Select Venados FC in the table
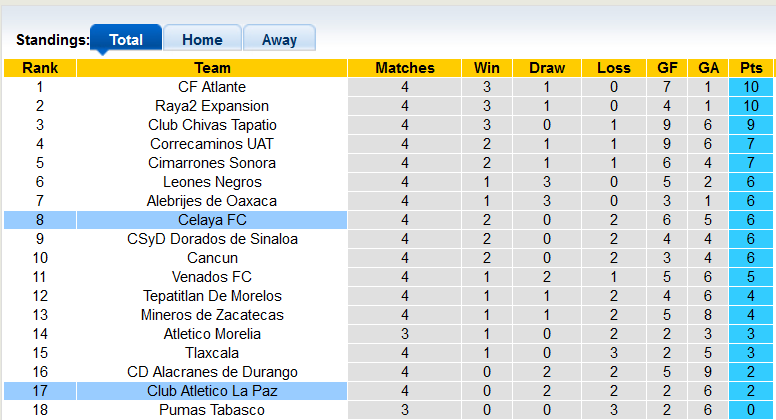776x420 pixels. (x=212, y=277)
